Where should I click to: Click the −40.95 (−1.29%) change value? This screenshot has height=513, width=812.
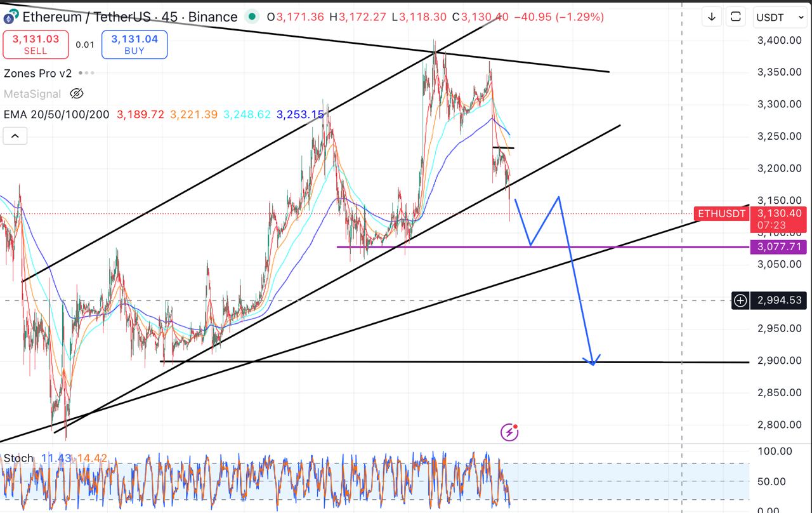pos(559,17)
